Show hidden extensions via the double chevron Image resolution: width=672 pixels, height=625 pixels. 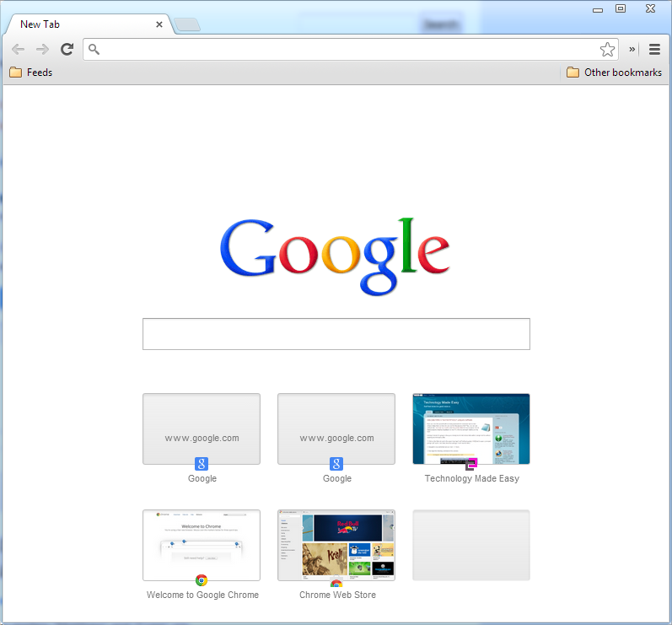point(632,49)
